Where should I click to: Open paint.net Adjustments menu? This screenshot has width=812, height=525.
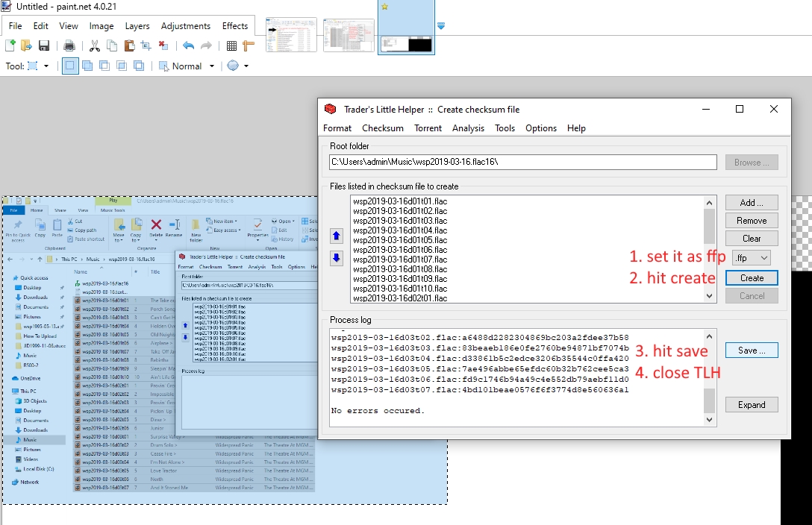pyautogui.click(x=185, y=26)
